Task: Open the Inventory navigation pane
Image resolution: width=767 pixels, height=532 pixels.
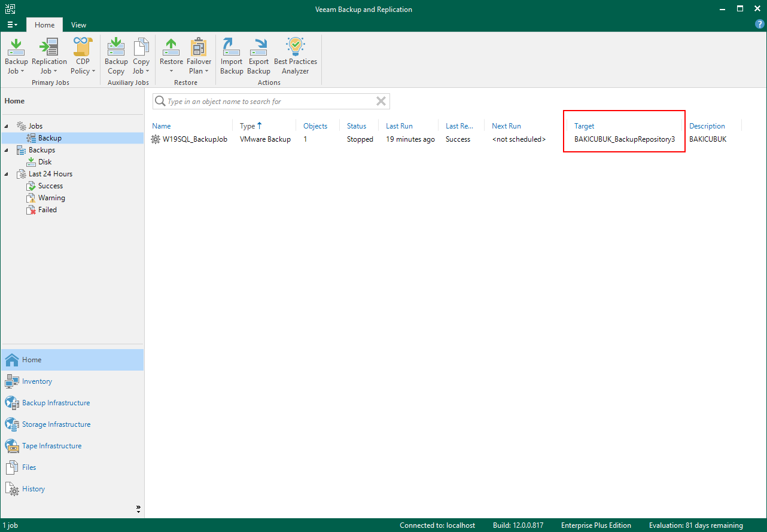Action: (x=72, y=381)
